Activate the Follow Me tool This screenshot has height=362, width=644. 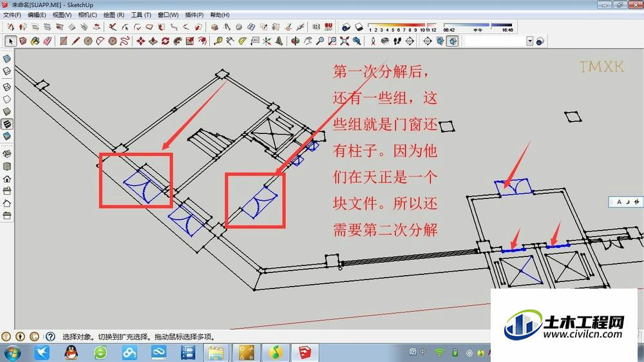click(178, 41)
